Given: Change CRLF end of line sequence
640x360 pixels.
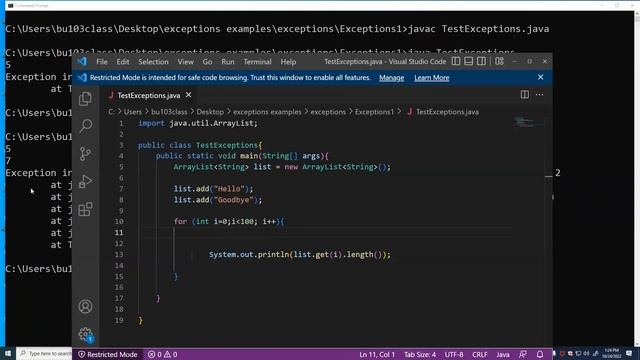Looking at the screenshot, I should click(x=480, y=354).
